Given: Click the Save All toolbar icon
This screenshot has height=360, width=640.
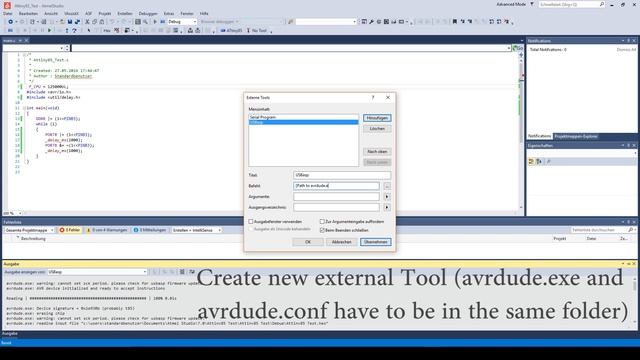Looking at the screenshot, I should (x=77, y=22).
